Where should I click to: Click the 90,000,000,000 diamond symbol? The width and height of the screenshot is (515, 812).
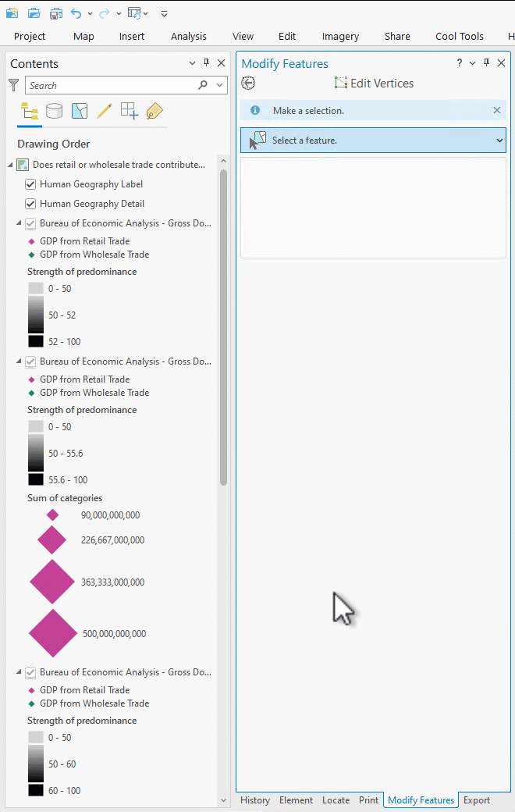[x=52, y=515]
